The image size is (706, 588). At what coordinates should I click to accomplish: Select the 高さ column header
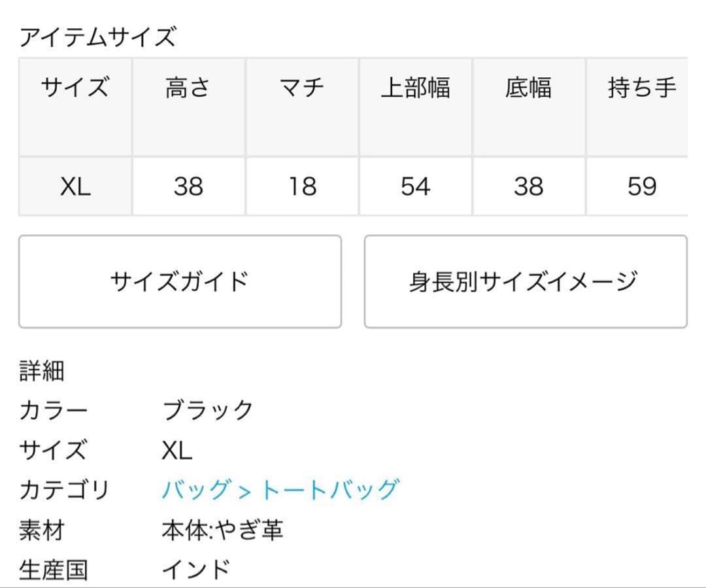pos(188,88)
